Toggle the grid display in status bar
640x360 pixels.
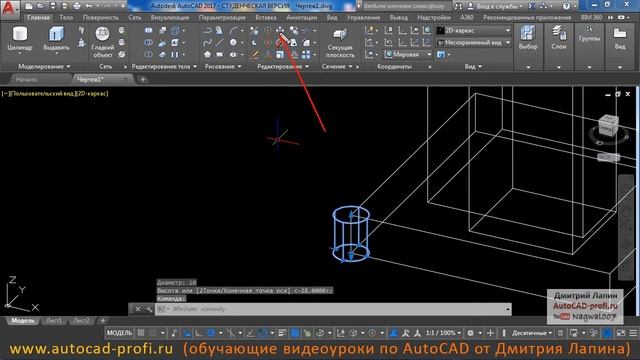click(141, 333)
